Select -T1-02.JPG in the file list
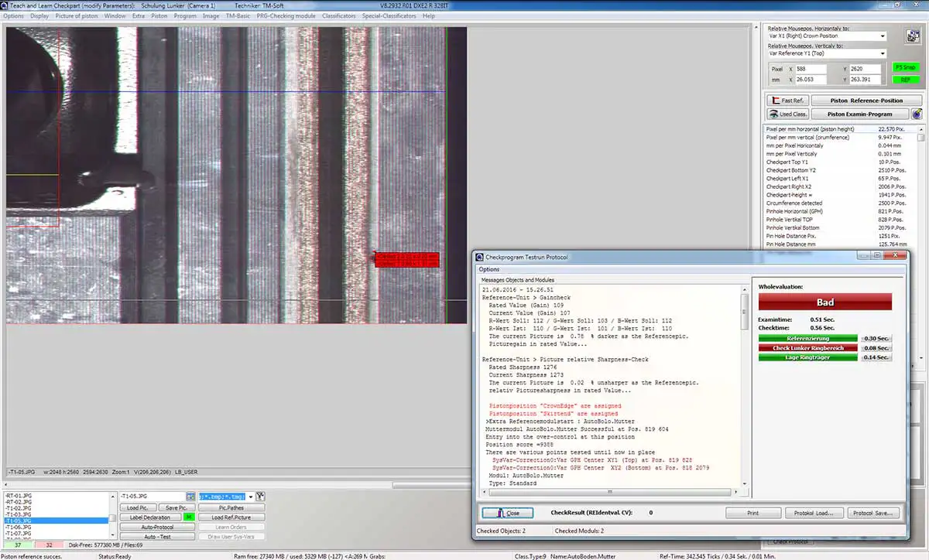Viewport: 929px width, 560px height. tap(55, 508)
